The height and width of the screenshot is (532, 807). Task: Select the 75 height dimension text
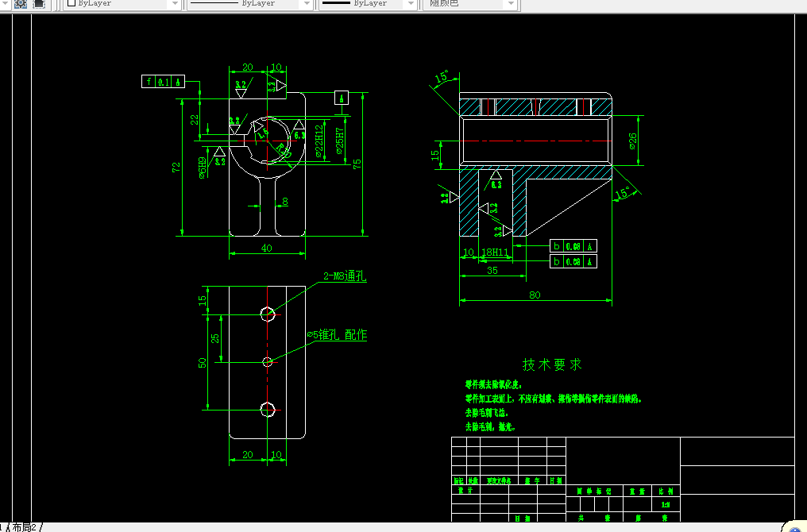coord(357,164)
